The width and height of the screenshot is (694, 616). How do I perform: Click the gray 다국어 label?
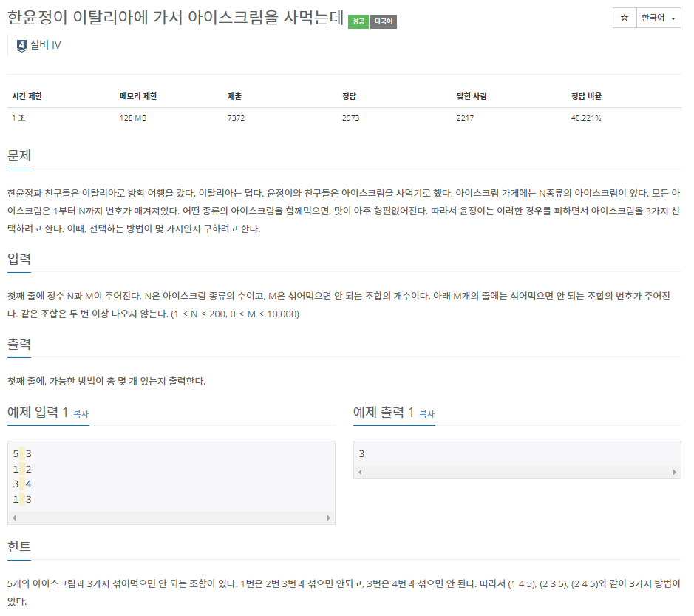384,21
